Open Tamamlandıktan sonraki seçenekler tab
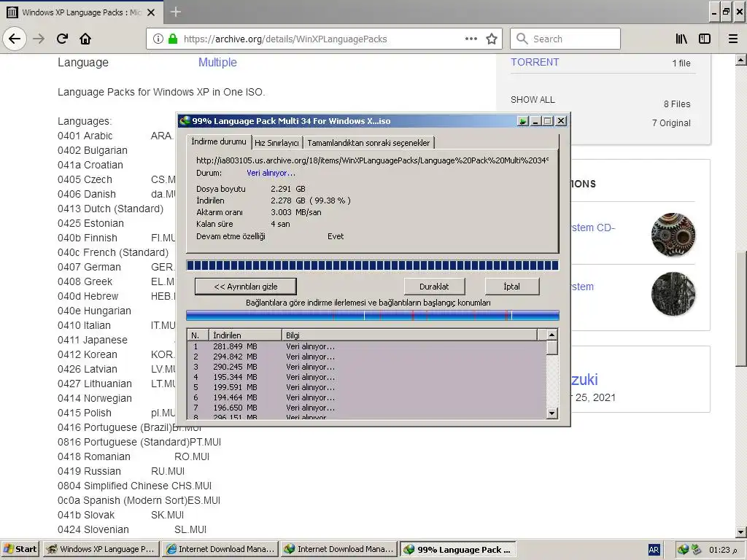 [368, 143]
